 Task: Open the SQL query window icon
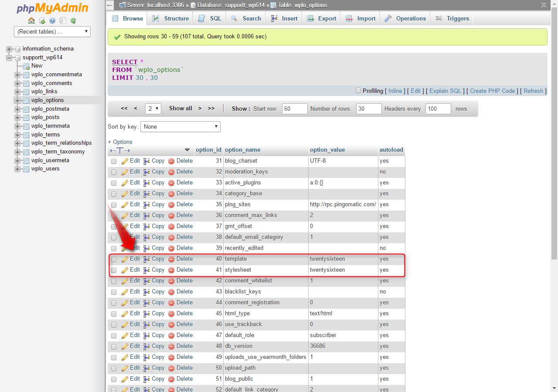[x=63, y=20]
